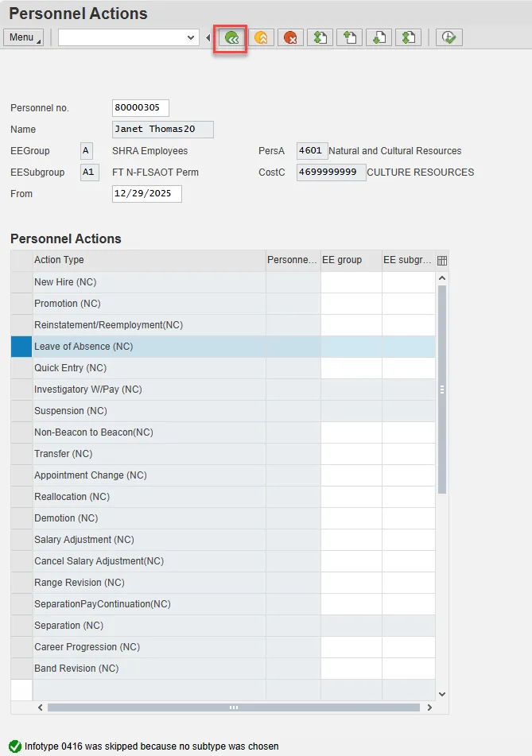Image resolution: width=532 pixels, height=756 pixels.
Task: Go to next page icon
Action: [379, 37]
